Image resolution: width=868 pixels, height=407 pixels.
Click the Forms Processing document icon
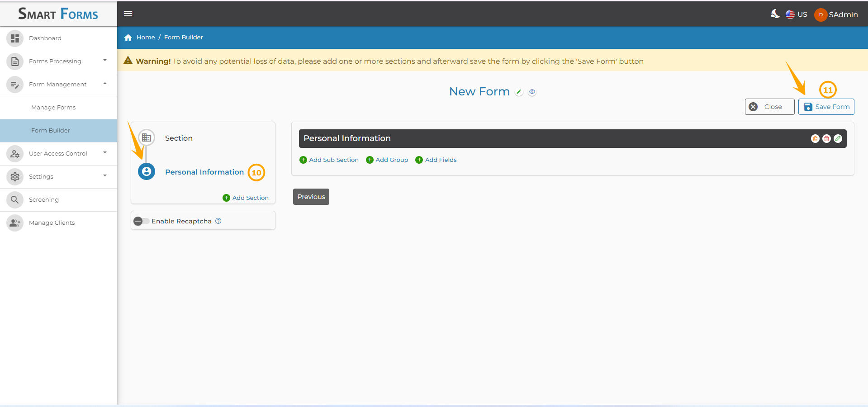click(15, 62)
